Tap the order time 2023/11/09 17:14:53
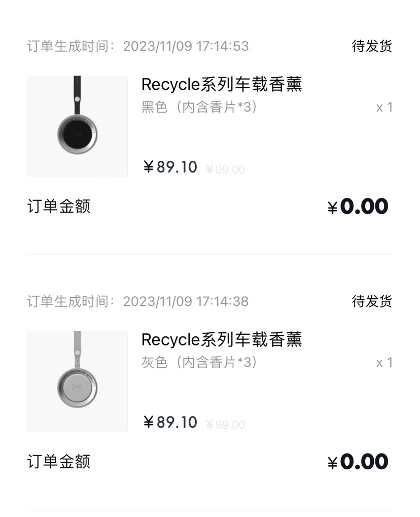420x517 pixels. pyautogui.click(x=186, y=46)
